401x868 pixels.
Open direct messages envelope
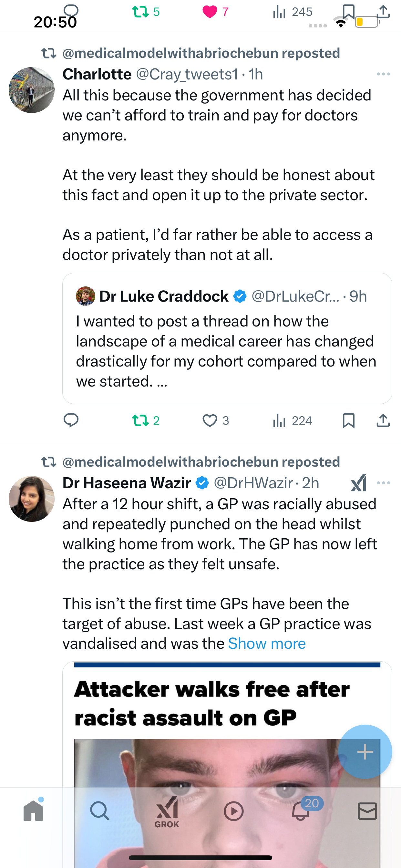tap(367, 811)
